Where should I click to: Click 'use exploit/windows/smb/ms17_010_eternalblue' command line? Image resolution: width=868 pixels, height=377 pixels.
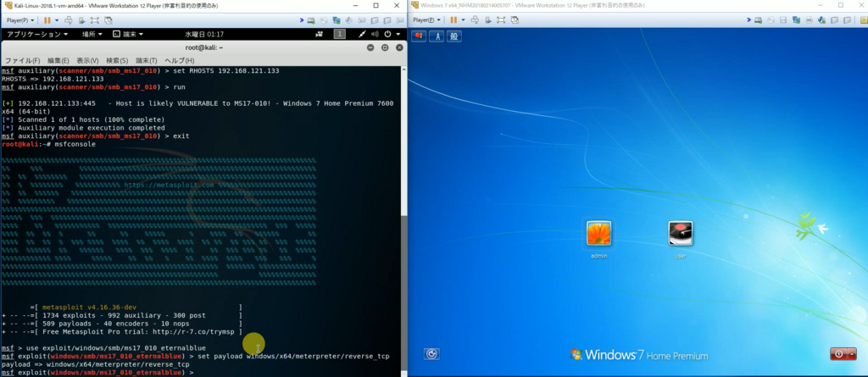pyautogui.click(x=103, y=347)
